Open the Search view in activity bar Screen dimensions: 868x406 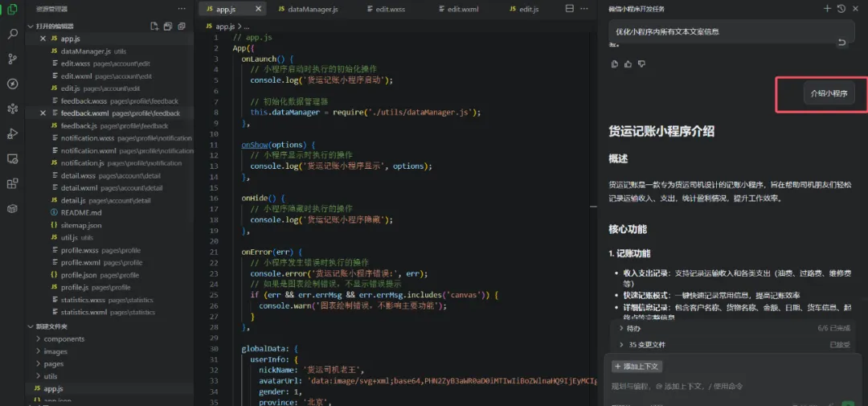coord(12,35)
